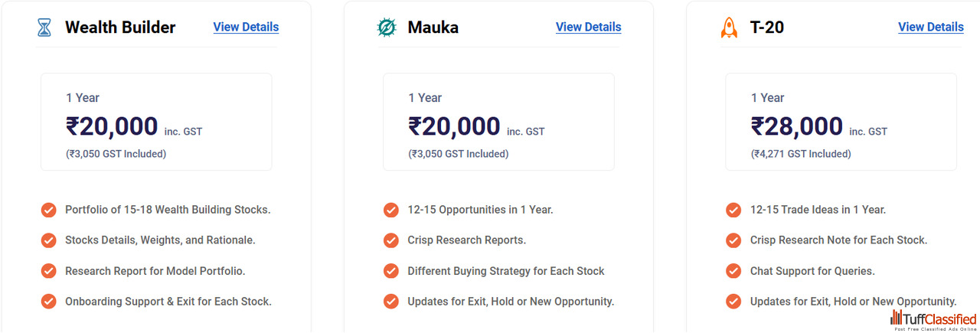Open View Details for Mauka plan
The width and height of the screenshot is (980, 333).
coord(588,27)
